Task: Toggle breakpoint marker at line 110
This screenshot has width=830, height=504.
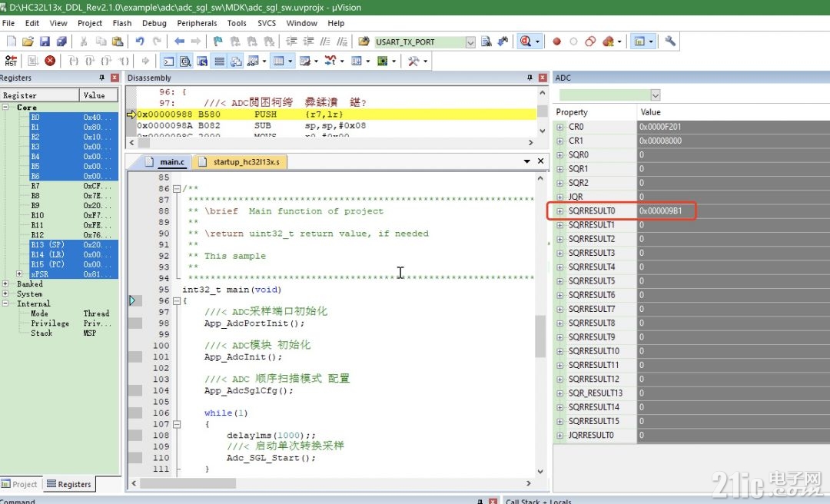Action: coord(135,458)
